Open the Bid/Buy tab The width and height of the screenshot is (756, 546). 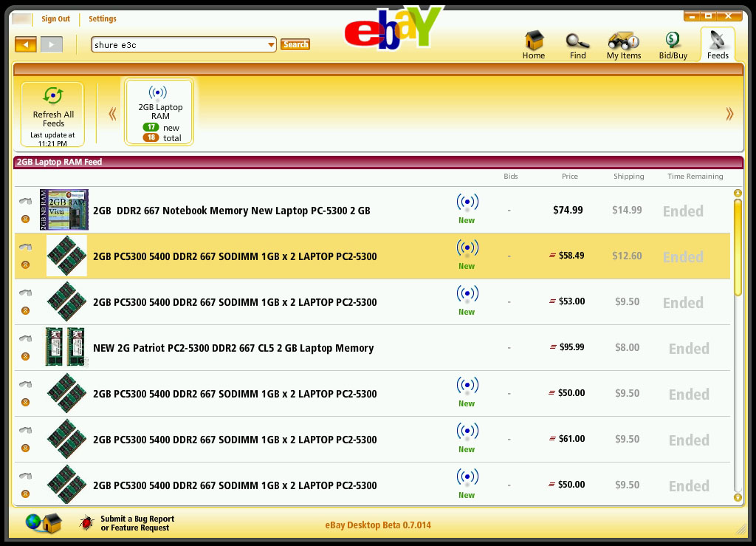pyautogui.click(x=673, y=45)
